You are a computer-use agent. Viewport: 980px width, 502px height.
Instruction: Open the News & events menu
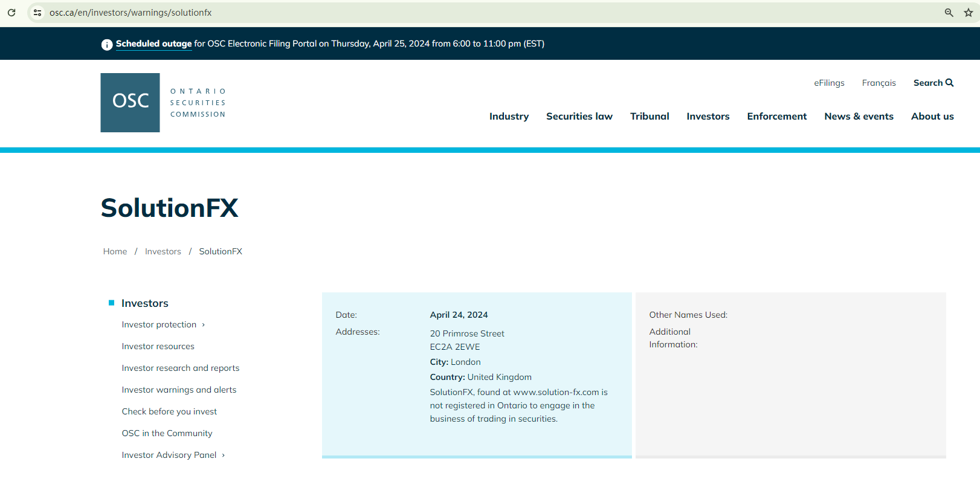(x=859, y=117)
